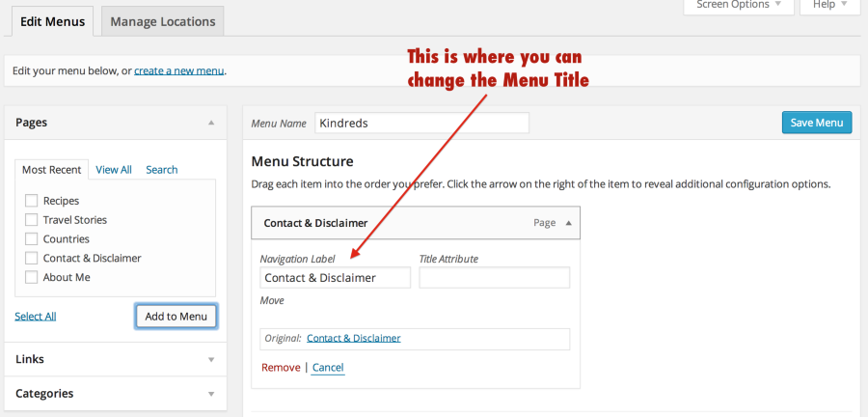Open the Edit Menus tab
Viewport: 868px width, 417px height.
[x=52, y=20]
